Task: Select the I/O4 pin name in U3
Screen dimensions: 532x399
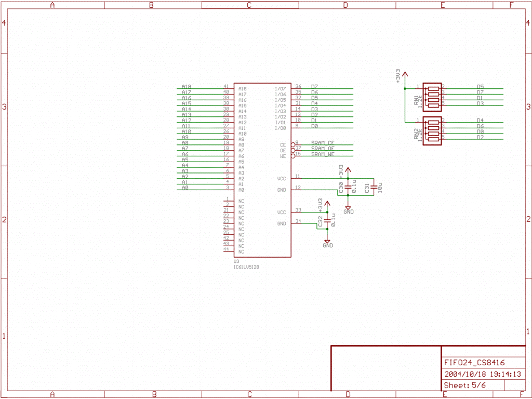Action: pyautogui.click(x=280, y=106)
